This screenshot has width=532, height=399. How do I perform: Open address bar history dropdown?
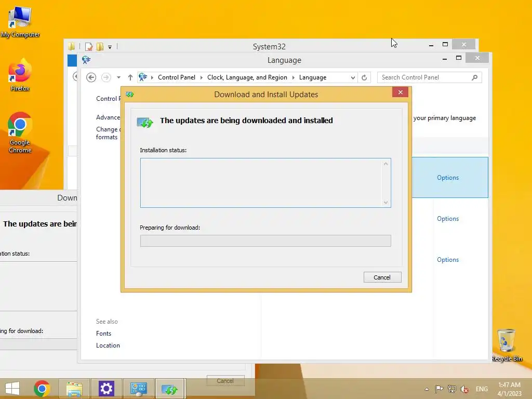[x=353, y=78]
